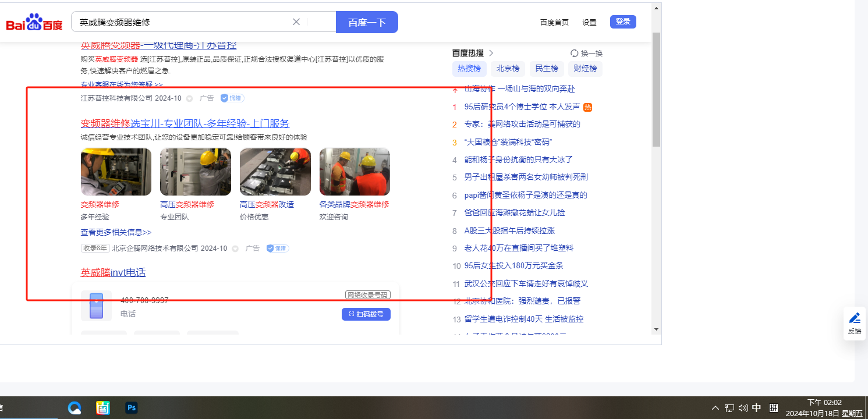
Task: Show hidden icons in the system tray
Action: (715, 408)
